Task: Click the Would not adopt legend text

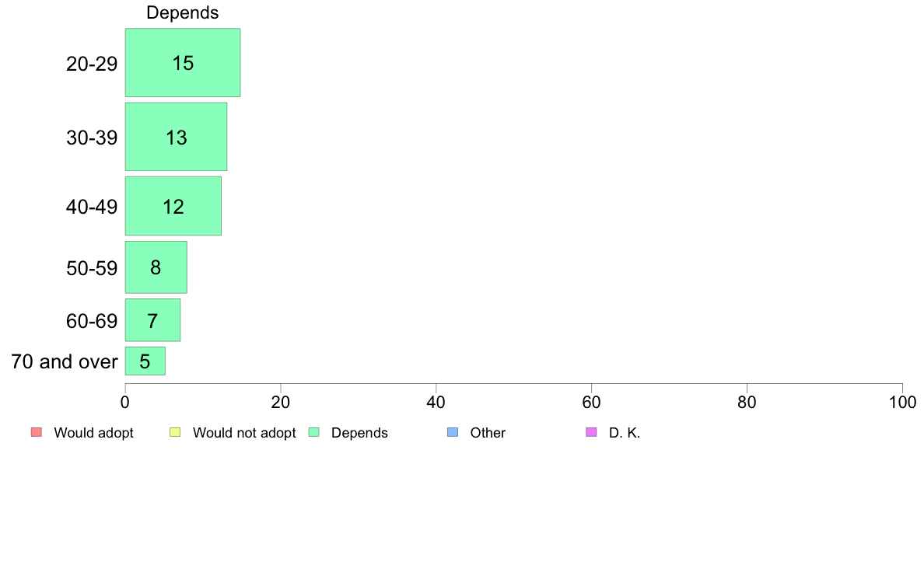Action: point(244,433)
